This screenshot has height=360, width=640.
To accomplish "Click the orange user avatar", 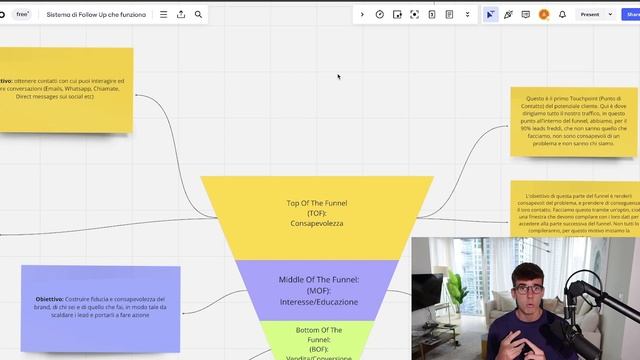I will 544,15.
